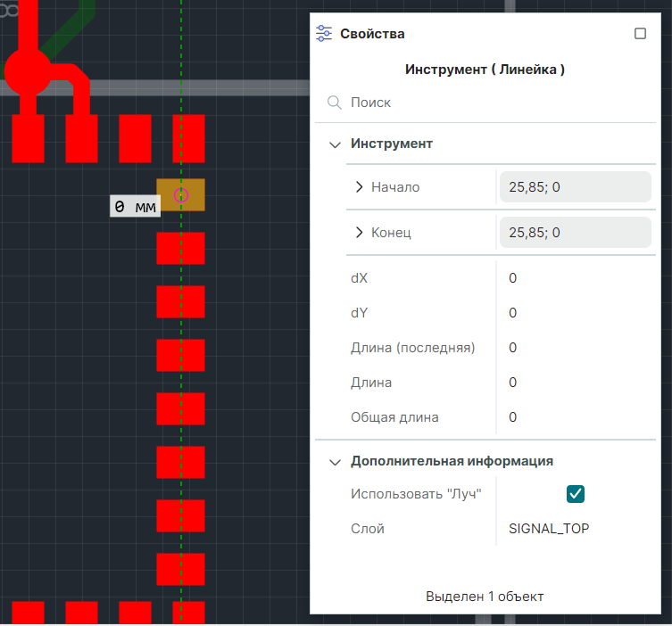Click the Поиск search input field

point(491,103)
